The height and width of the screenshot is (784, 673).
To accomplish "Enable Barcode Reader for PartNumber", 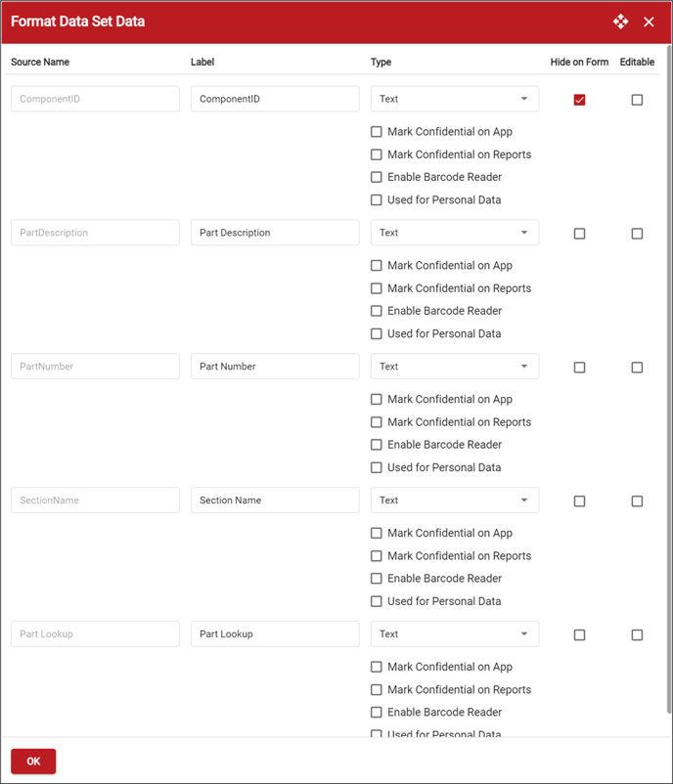I will pyautogui.click(x=377, y=445).
